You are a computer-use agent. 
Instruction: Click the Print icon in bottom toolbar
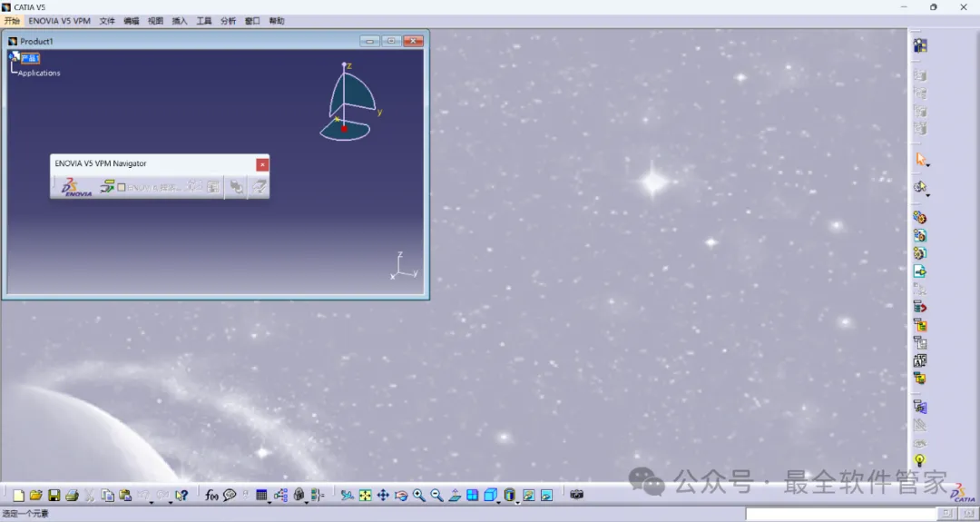[x=72, y=495]
